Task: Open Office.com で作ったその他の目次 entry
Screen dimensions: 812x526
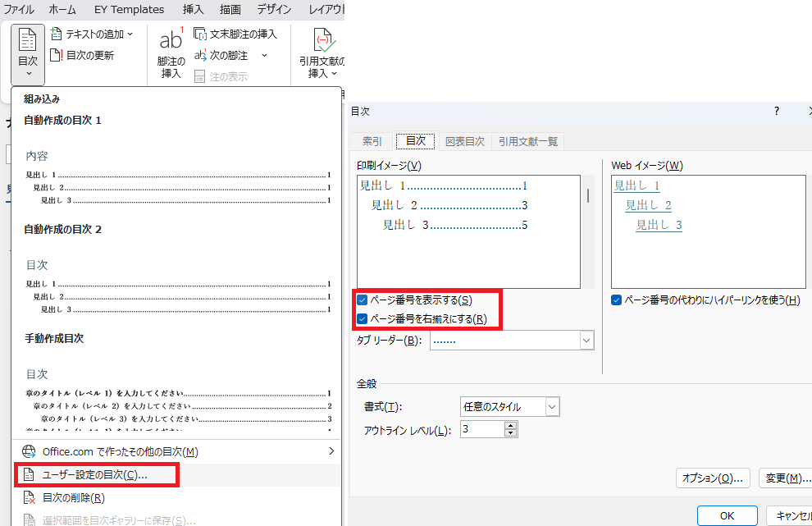Action: (x=176, y=451)
